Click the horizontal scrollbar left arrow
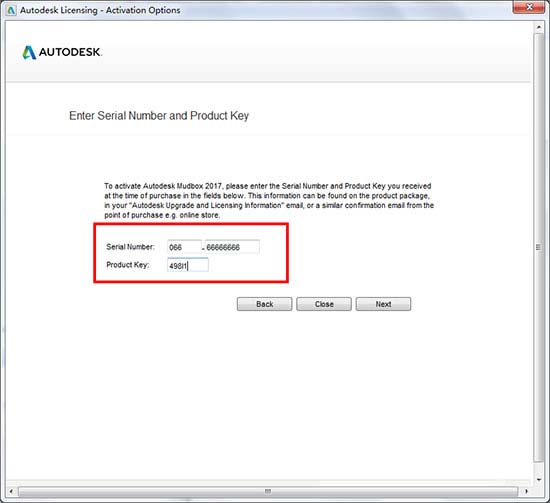 [x=11, y=491]
